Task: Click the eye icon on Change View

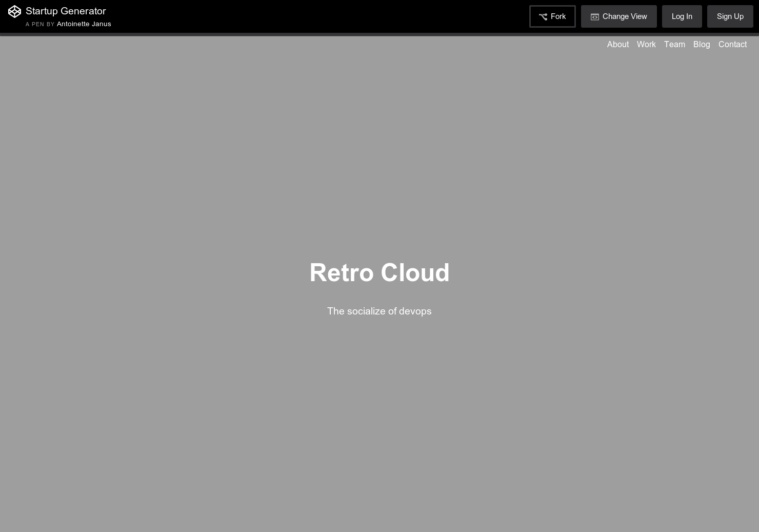Action: coord(595,16)
